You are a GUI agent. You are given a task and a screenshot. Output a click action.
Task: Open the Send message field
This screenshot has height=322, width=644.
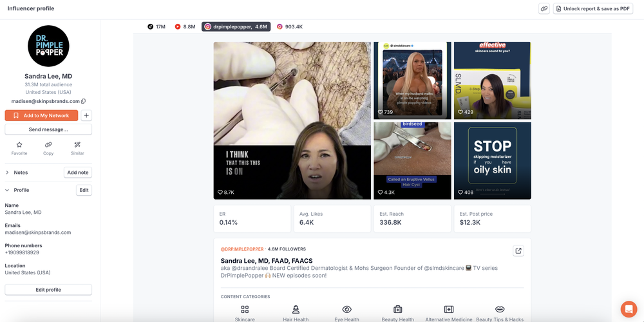(48, 129)
